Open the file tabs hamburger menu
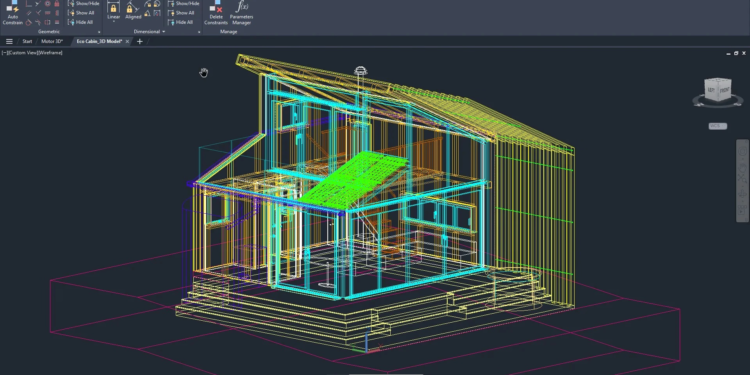The height and width of the screenshot is (375, 750). [x=9, y=42]
